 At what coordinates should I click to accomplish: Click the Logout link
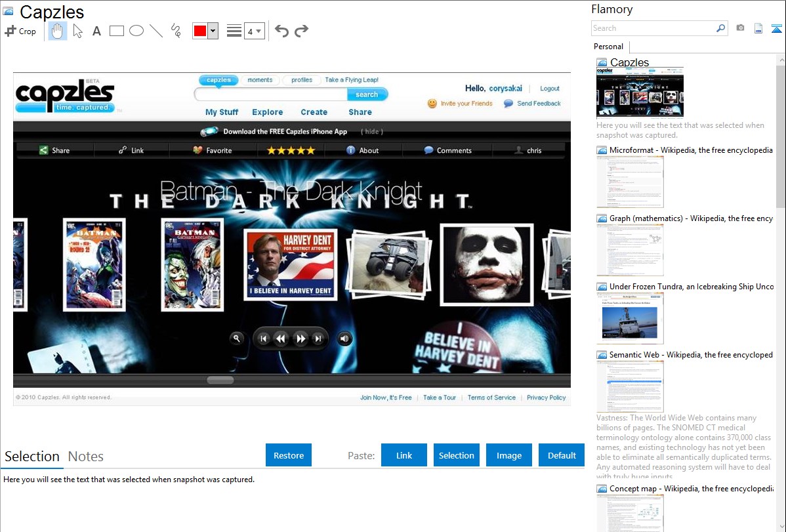549,89
